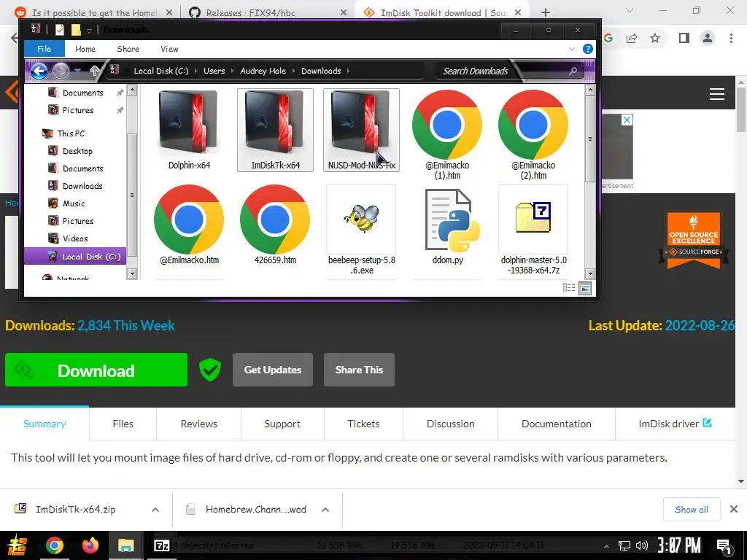This screenshot has width=747, height=560.
Task: Expand the ribbon with the chevron
Action: click(x=572, y=49)
